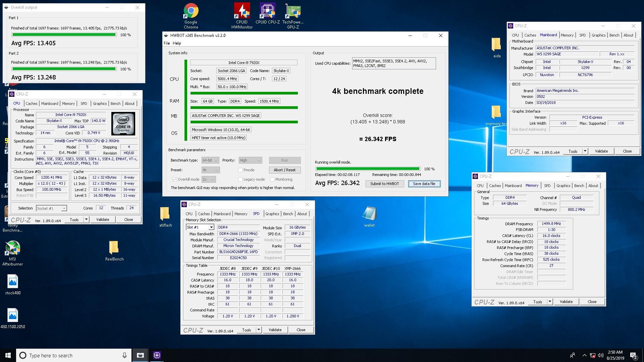644x362 pixels.
Task: Open the Slot #1 memory slot dropdown
Action: (200, 227)
